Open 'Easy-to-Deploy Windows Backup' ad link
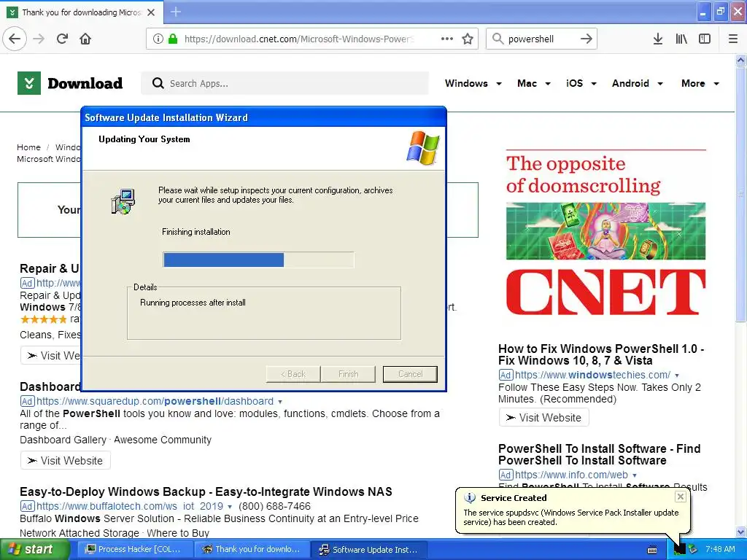The width and height of the screenshot is (747, 560). point(206,491)
